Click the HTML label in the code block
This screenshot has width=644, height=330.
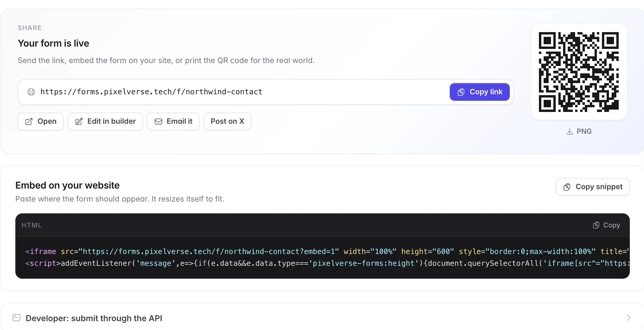pos(31,225)
